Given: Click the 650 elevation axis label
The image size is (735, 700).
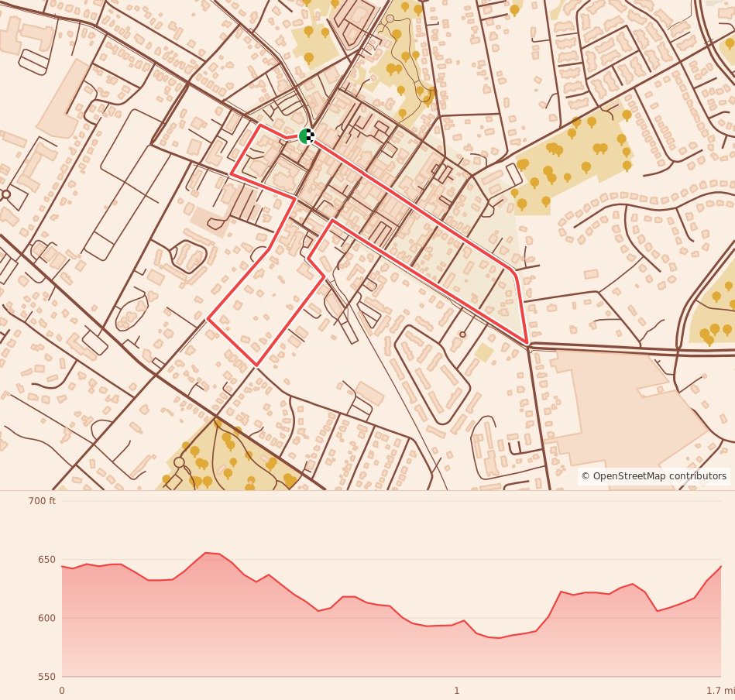Looking at the screenshot, I should pos(46,559).
